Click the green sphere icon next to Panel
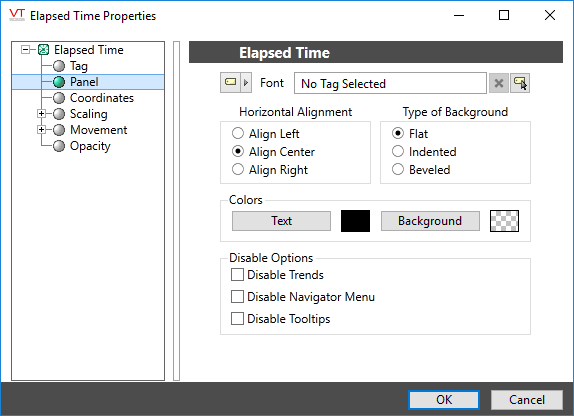Screen dimensions: 574x416 click(59, 82)
